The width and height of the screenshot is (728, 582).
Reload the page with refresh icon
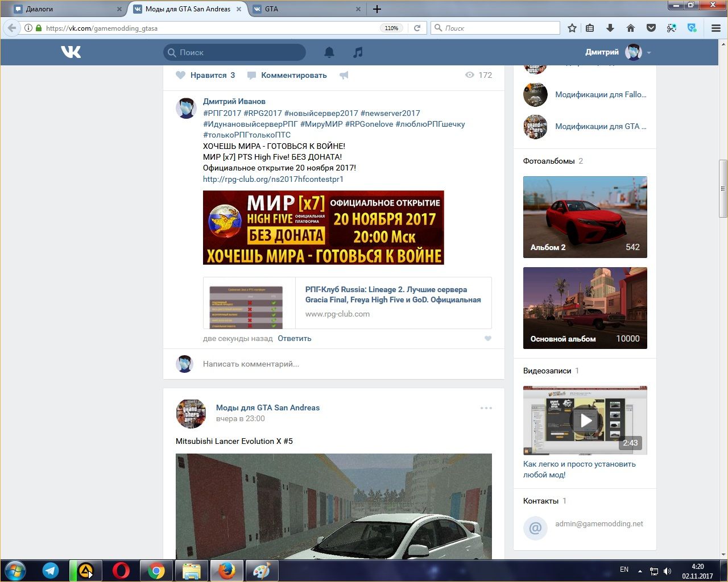(x=417, y=28)
